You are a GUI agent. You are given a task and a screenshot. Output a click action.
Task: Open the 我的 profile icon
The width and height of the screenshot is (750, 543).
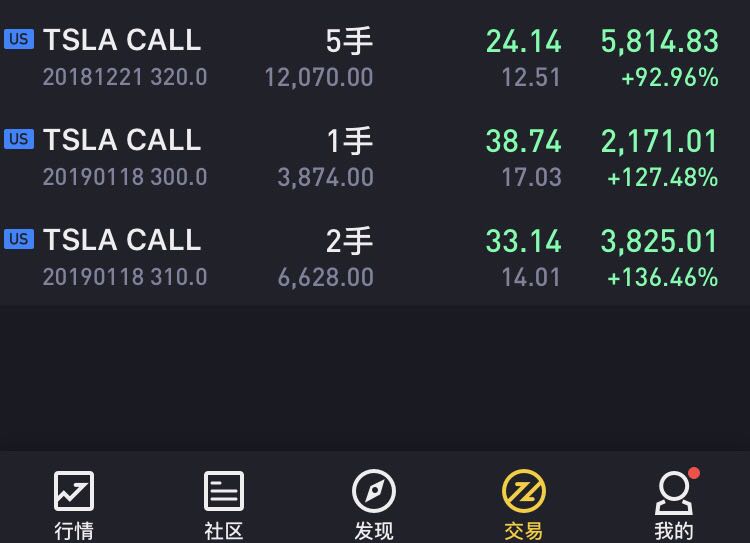coord(673,492)
